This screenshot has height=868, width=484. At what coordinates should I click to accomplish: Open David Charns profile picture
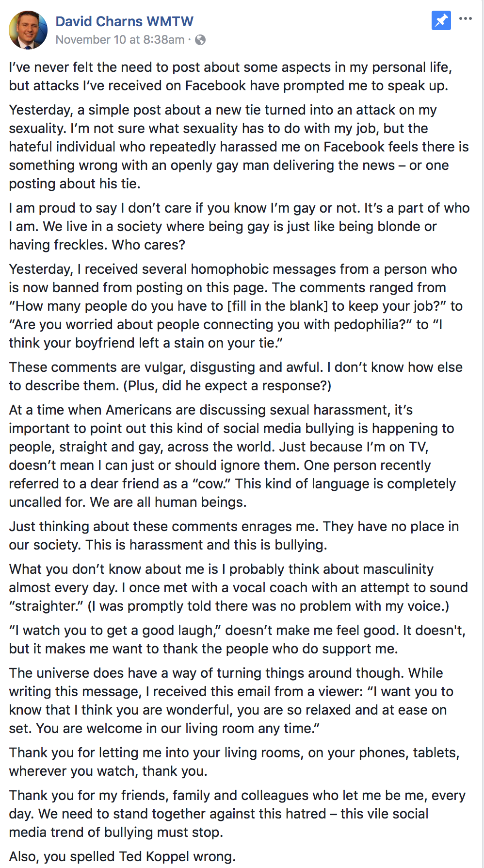(28, 30)
